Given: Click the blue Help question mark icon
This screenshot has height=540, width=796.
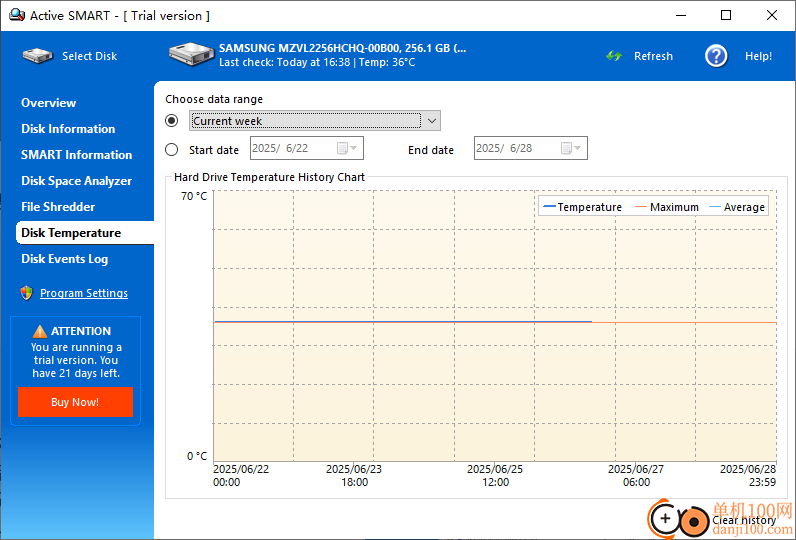Looking at the screenshot, I should coord(716,56).
